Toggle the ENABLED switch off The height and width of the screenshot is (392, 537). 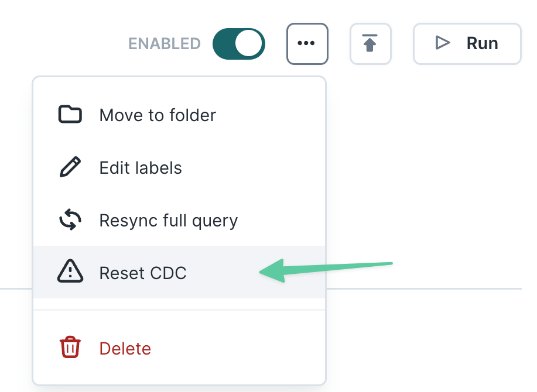coord(238,44)
